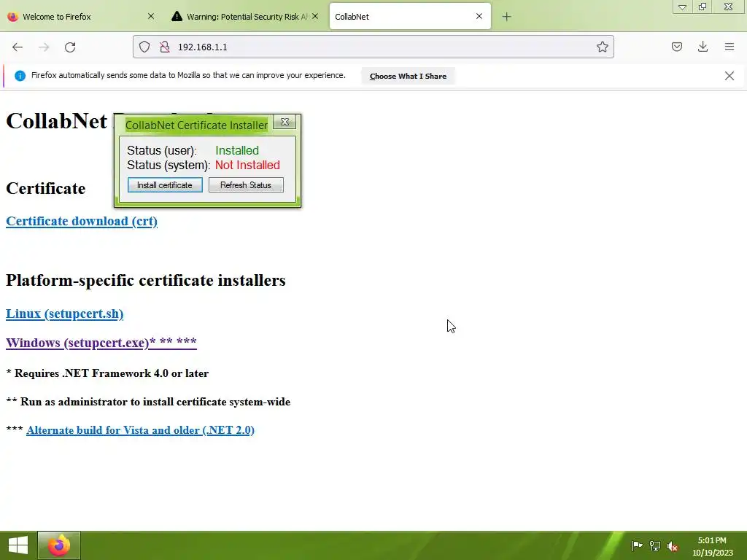
Task: Open the Windows (setupcert.exe) link
Action: point(101,343)
